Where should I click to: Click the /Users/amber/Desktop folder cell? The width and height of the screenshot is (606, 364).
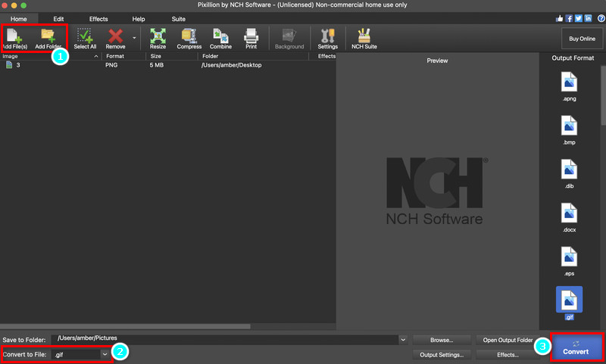pyautogui.click(x=231, y=65)
